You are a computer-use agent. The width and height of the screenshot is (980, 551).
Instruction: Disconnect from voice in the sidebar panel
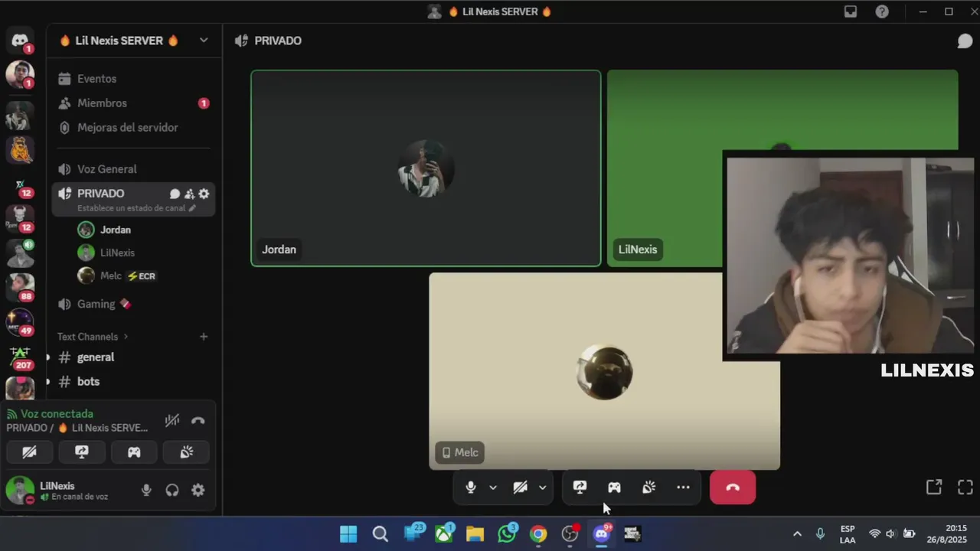point(198,420)
